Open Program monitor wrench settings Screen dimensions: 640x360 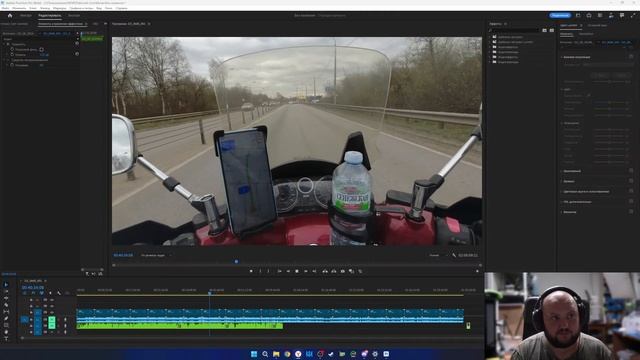point(454,255)
